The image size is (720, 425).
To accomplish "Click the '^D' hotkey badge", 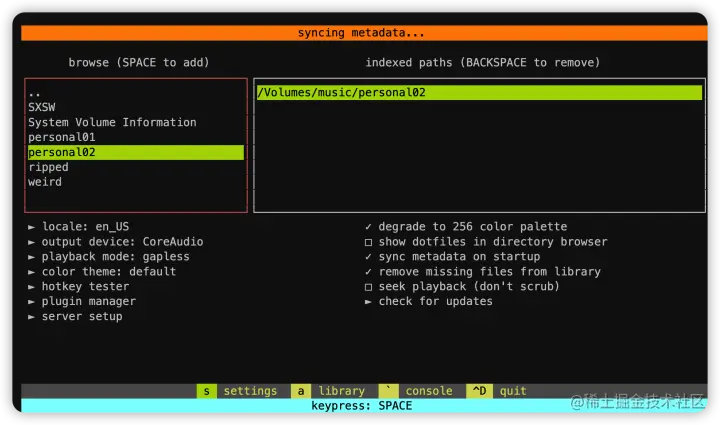I will click(479, 391).
